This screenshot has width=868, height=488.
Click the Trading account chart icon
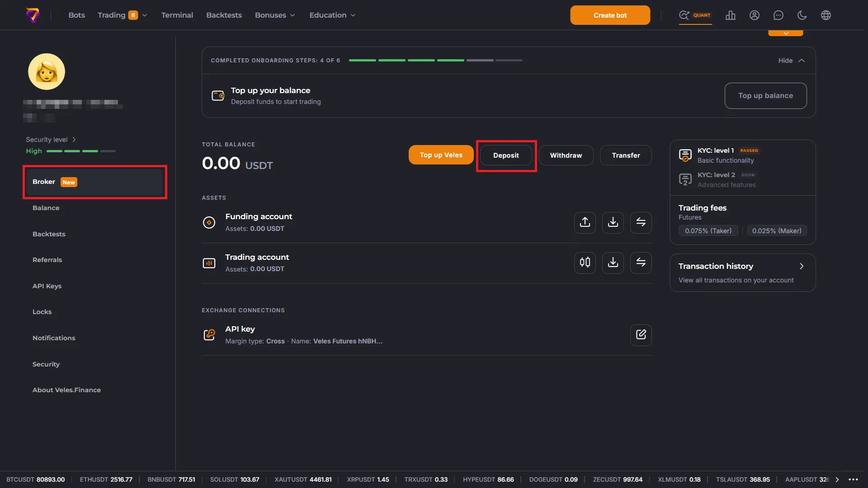pos(209,263)
